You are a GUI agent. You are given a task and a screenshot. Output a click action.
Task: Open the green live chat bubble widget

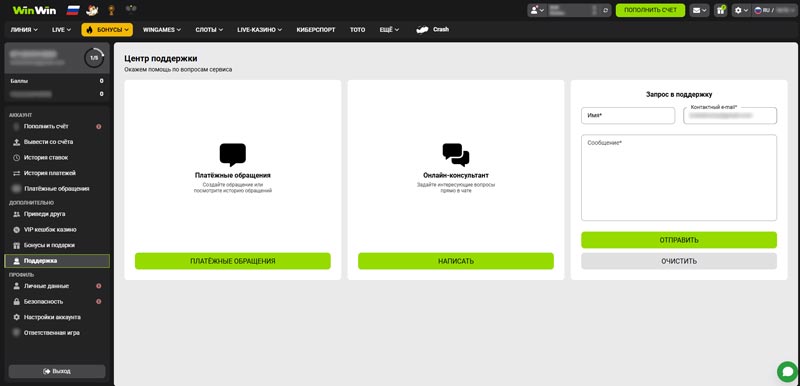tap(787, 372)
